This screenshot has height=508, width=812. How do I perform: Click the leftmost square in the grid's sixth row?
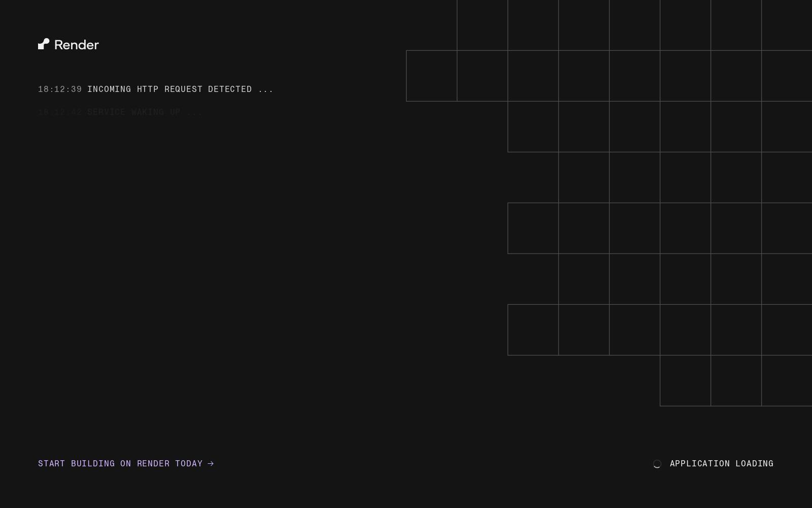[584, 279]
